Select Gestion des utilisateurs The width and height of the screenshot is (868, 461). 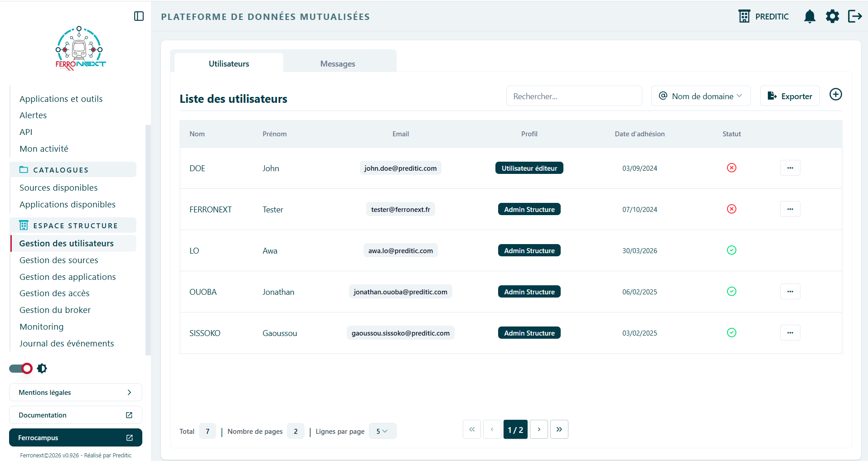[x=73, y=244]
